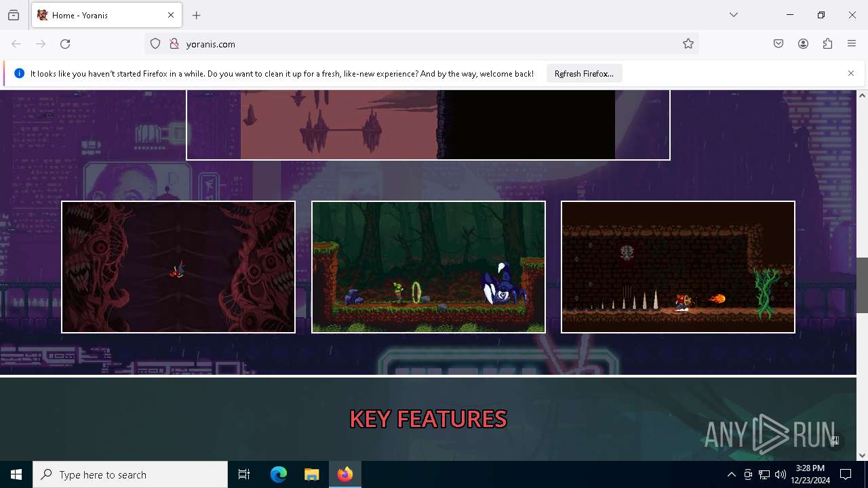Open the Firefox recent browsing view icon
The width and height of the screenshot is (868, 488).
pos(14,15)
